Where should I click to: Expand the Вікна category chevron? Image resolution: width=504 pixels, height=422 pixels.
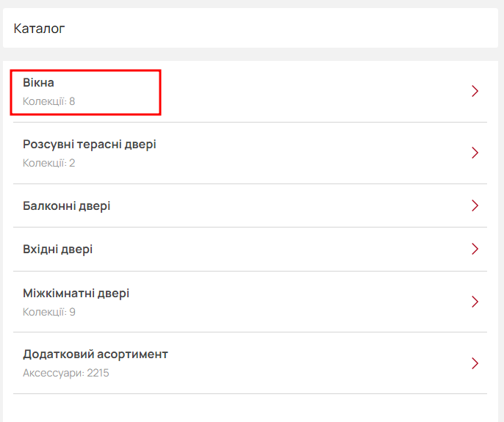[x=475, y=91]
